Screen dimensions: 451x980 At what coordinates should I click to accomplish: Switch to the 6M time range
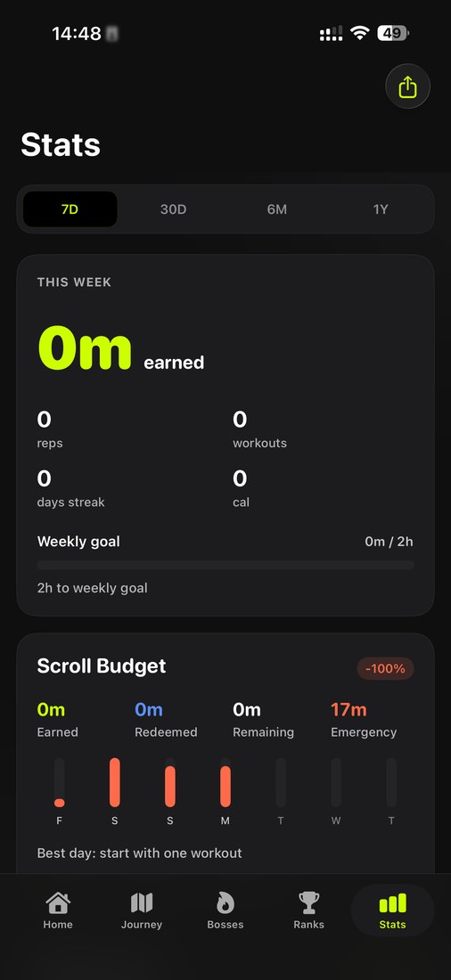[x=277, y=209]
